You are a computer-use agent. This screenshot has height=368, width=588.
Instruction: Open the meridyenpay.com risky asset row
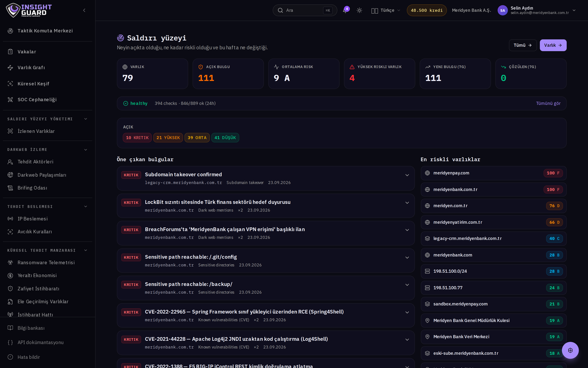coord(493,173)
